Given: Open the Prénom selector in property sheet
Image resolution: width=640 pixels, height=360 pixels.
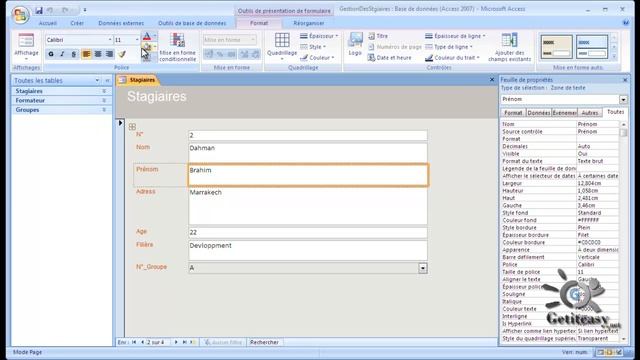Looking at the screenshot, I should 623,99.
